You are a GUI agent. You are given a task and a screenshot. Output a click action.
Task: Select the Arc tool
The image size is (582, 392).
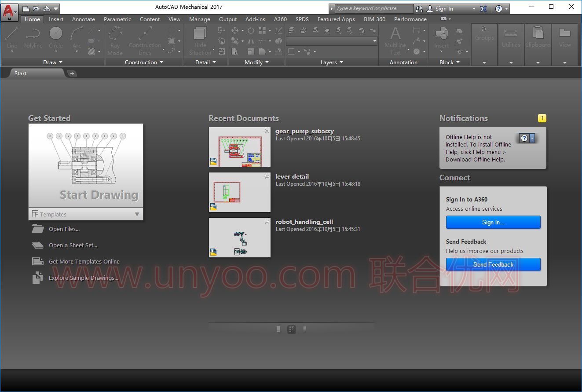pos(77,38)
